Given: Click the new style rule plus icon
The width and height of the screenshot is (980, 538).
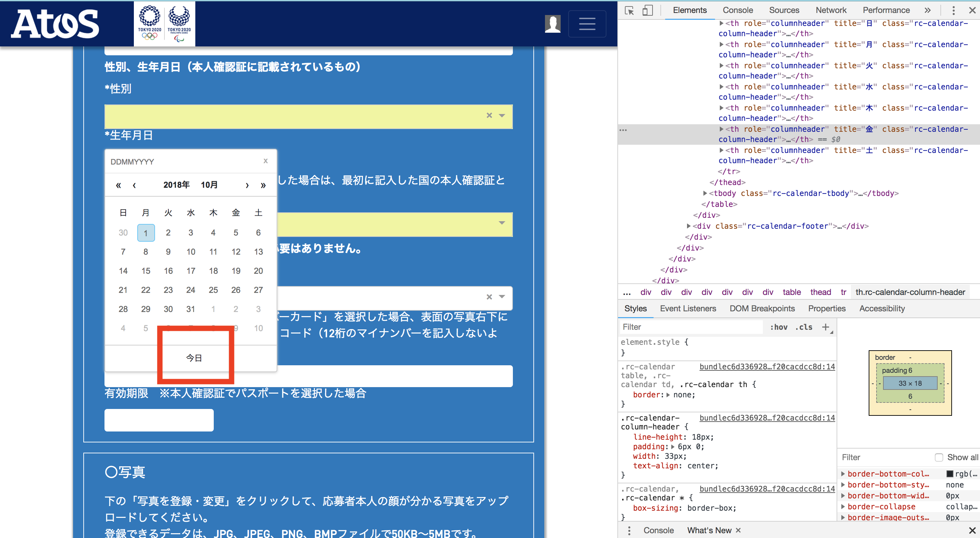Looking at the screenshot, I should (826, 327).
